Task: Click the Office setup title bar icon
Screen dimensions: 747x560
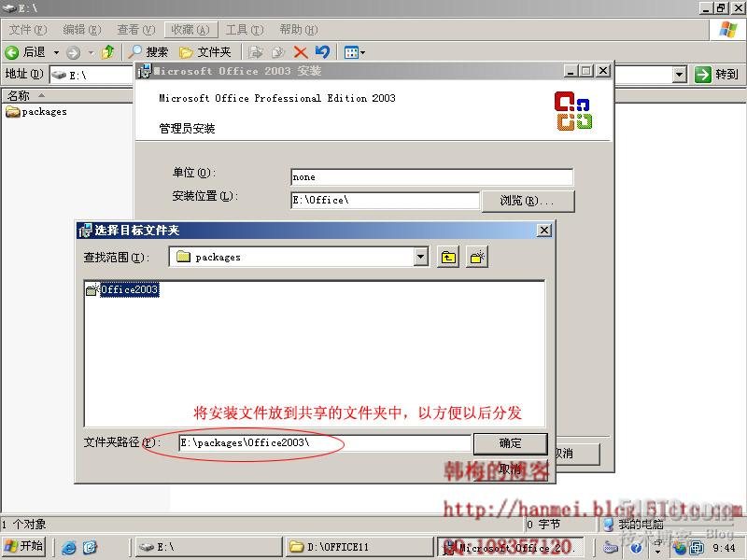Action: tap(144, 72)
